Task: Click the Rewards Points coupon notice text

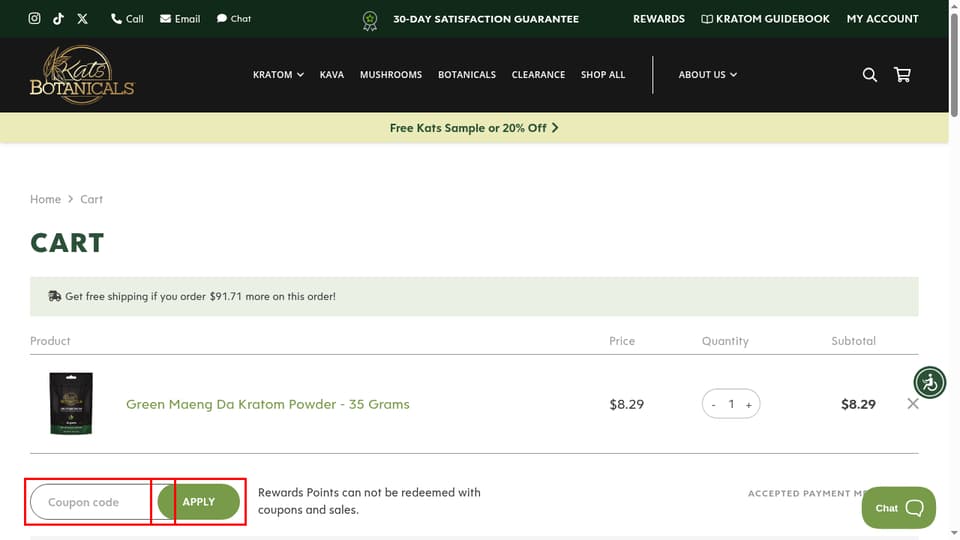Action: 369,501
